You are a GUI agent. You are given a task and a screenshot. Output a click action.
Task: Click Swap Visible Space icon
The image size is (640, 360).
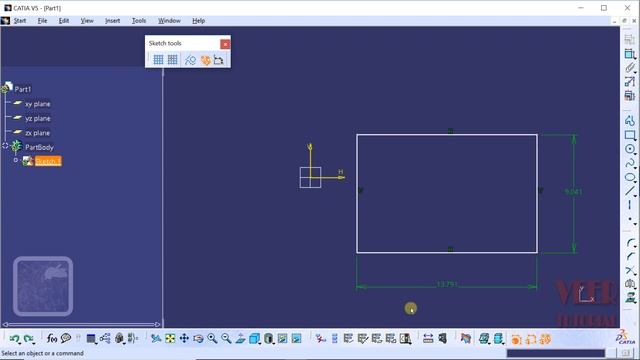pos(296,338)
